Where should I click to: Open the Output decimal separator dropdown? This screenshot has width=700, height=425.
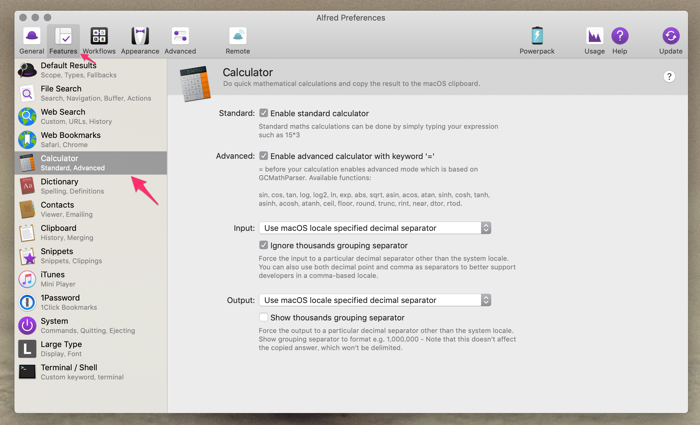pos(375,300)
